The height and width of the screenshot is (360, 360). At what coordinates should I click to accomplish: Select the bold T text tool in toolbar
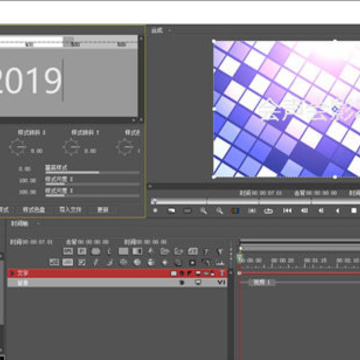[220, 251]
